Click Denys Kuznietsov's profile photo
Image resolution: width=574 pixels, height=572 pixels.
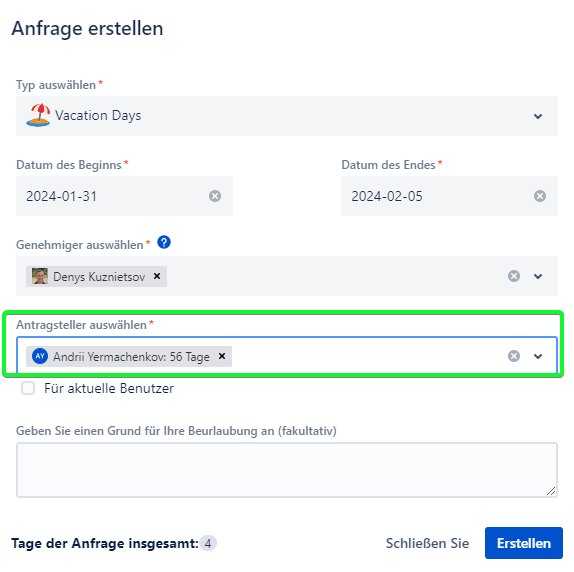pos(40,276)
